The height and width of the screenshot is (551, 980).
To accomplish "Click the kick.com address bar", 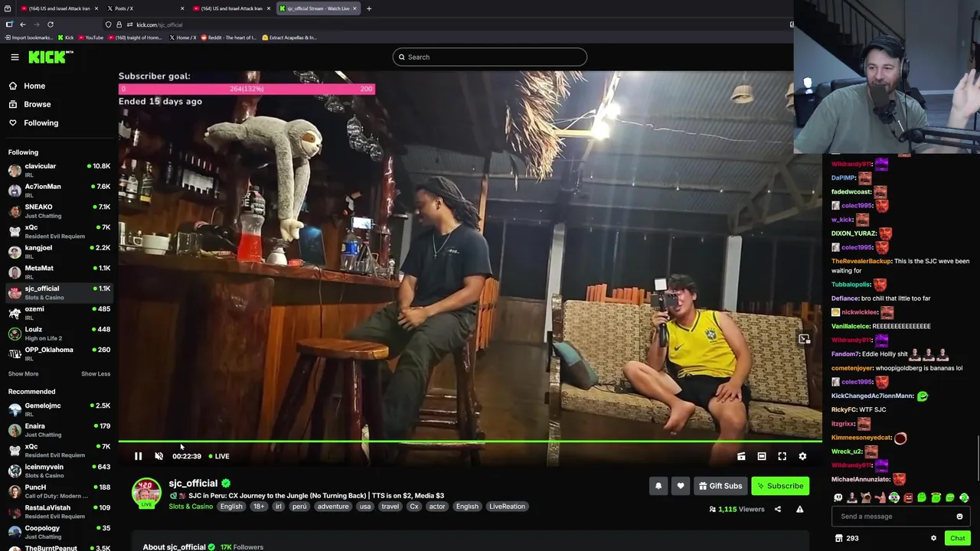I will (444, 24).
